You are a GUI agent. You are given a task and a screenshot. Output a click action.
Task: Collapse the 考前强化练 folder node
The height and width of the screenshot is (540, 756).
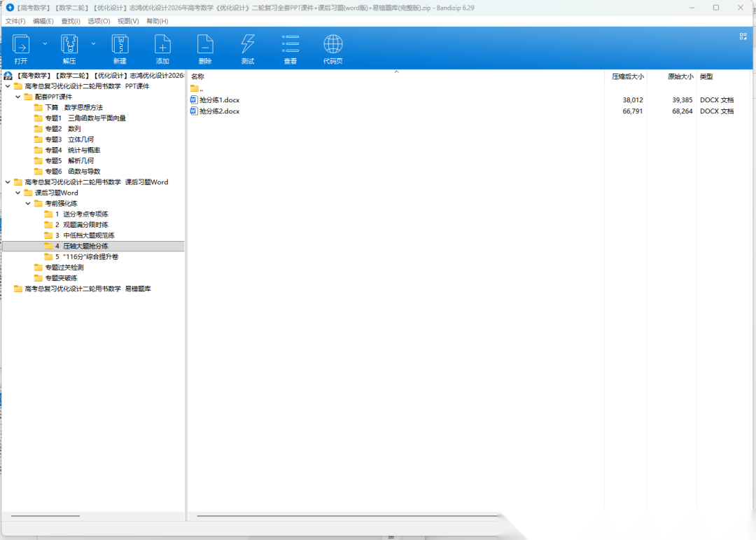(x=28, y=203)
